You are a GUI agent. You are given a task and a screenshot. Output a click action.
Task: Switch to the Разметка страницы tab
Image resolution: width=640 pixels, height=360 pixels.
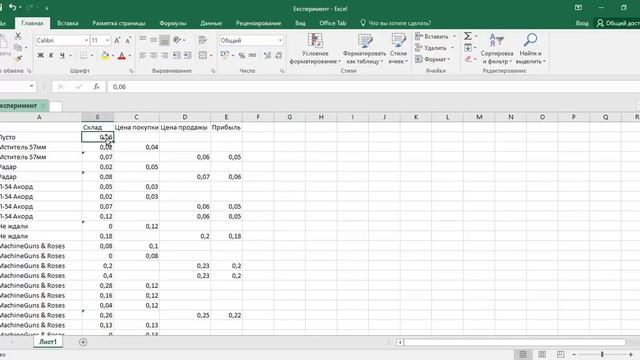[119, 23]
